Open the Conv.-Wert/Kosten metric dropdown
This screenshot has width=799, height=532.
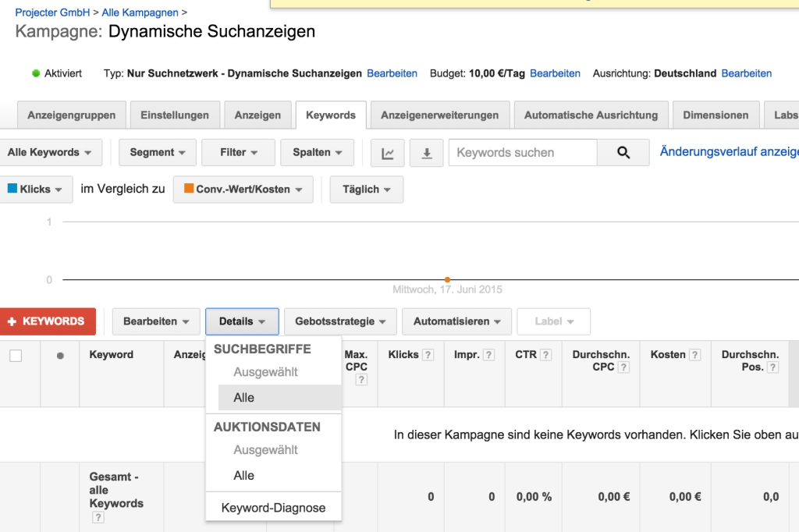click(243, 189)
